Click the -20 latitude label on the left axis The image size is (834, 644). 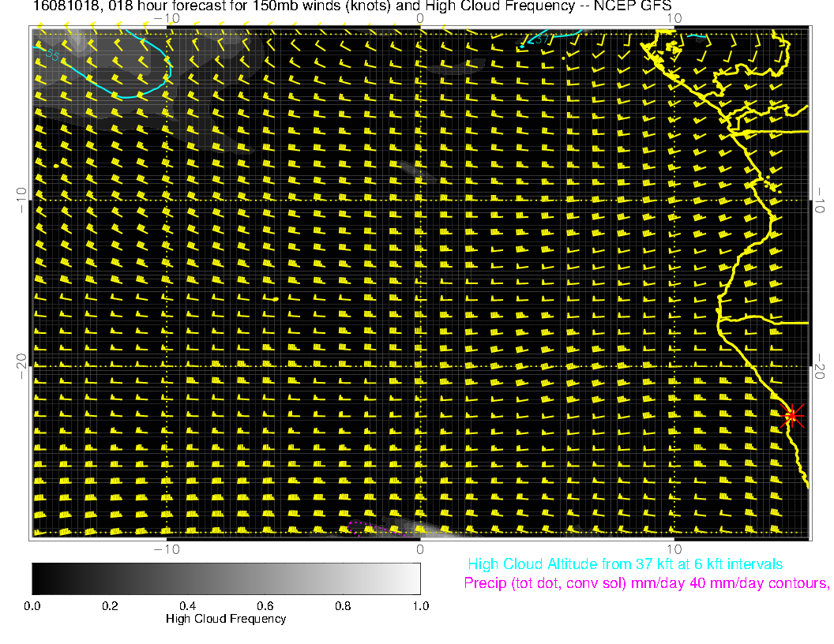coord(21,366)
